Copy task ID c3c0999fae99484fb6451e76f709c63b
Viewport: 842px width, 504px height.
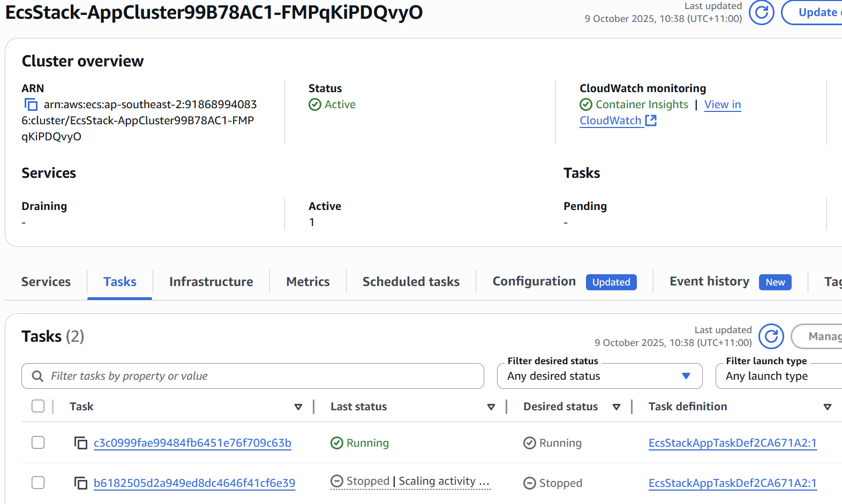pos(81,443)
